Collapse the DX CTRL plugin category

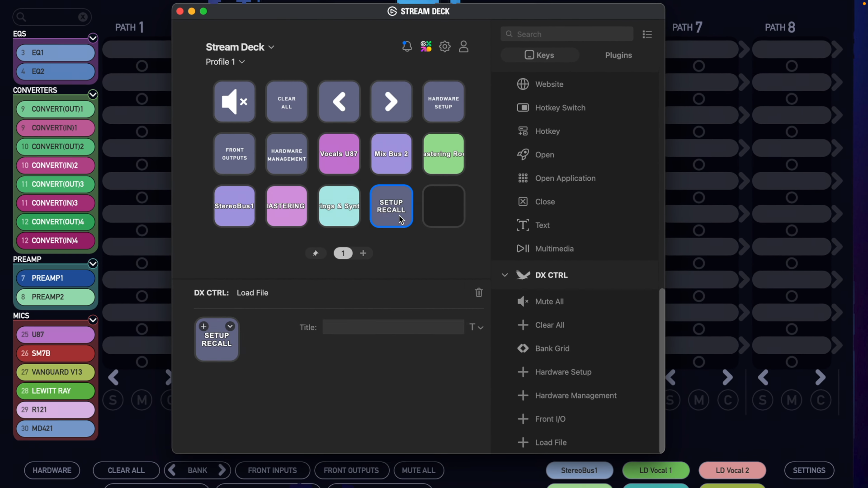(505, 275)
